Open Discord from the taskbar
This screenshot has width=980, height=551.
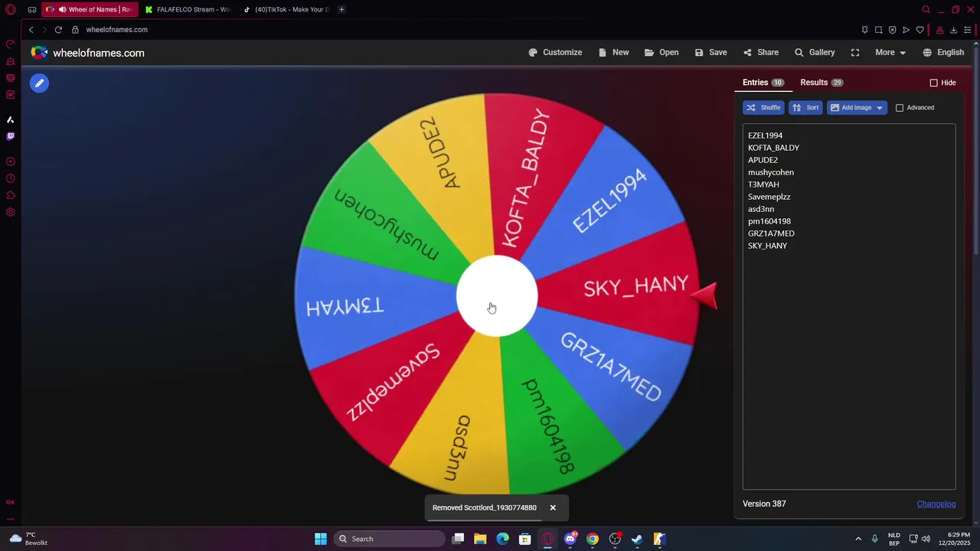(x=570, y=539)
